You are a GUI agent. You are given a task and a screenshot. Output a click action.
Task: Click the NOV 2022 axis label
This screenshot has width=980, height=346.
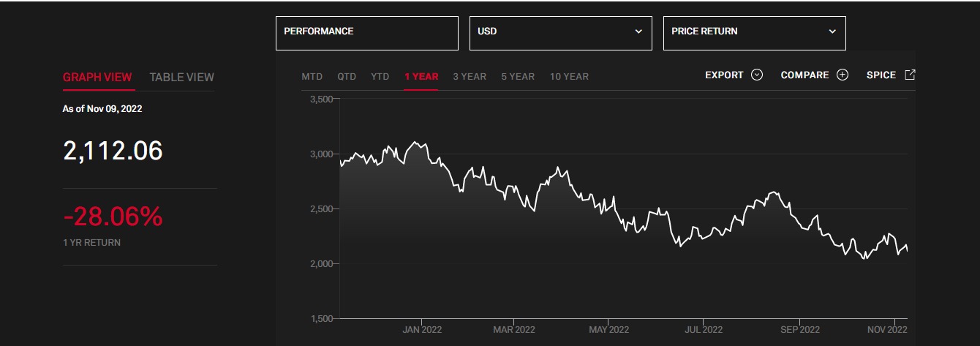pyautogui.click(x=887, y=330)
